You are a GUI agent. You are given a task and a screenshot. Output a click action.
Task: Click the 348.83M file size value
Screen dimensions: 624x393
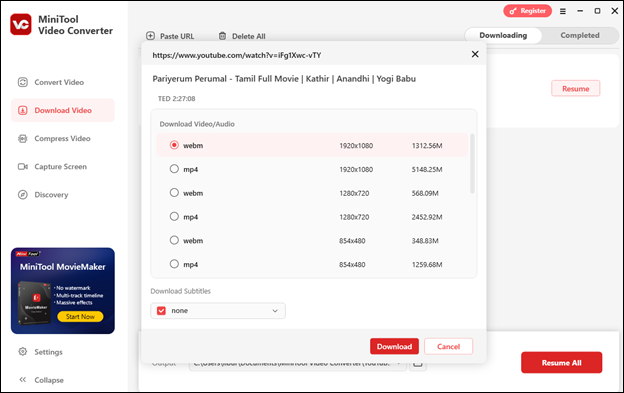tap(425, 241)
